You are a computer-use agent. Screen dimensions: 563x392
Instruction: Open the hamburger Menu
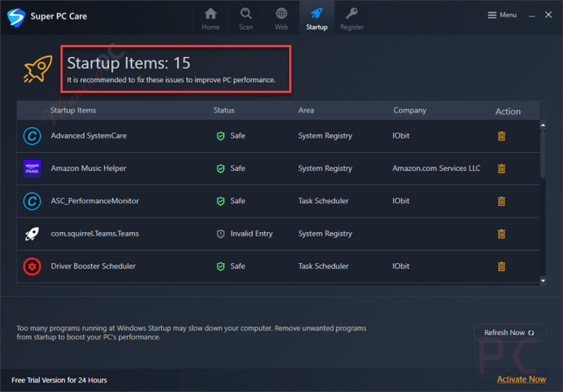click(502, 15)
